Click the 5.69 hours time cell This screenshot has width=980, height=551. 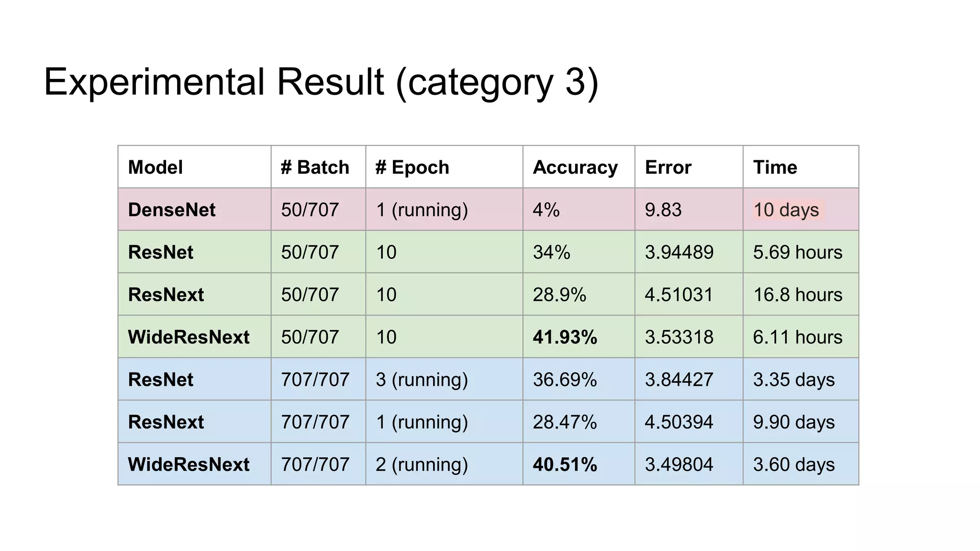(798, 252)
